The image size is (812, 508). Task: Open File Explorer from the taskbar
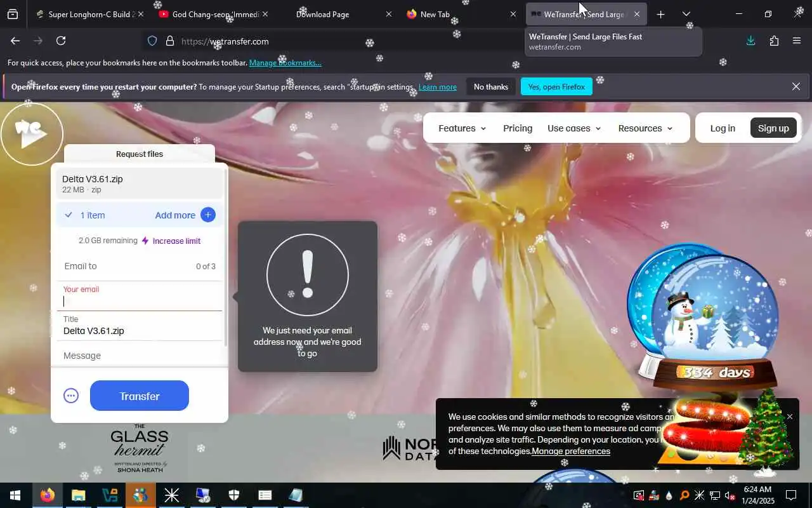(78, 495)
